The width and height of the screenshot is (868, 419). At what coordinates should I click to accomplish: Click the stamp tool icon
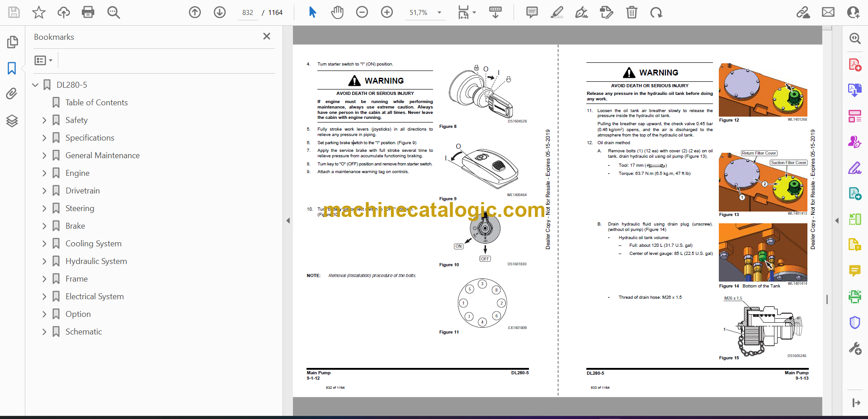(x=606, y=12)
